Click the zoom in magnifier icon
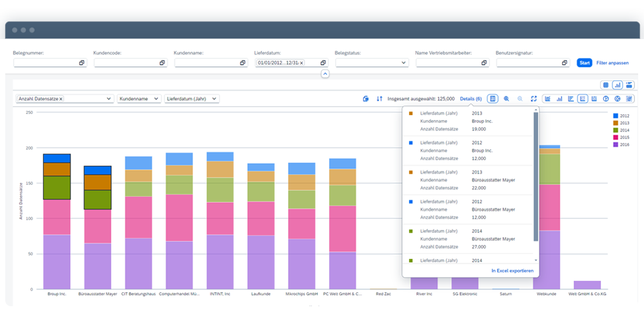The height and width of the screenshot is (312, 644). (506, 99)
